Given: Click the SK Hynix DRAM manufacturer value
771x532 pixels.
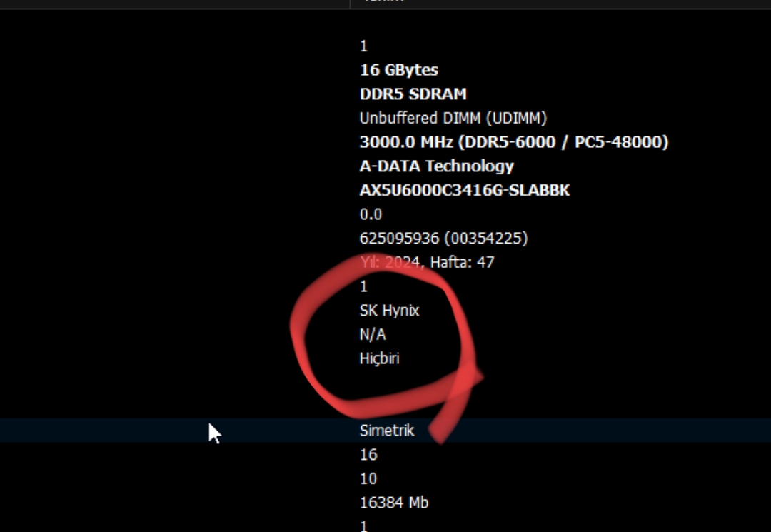Looking at the screenshot, I should [389, 311].
